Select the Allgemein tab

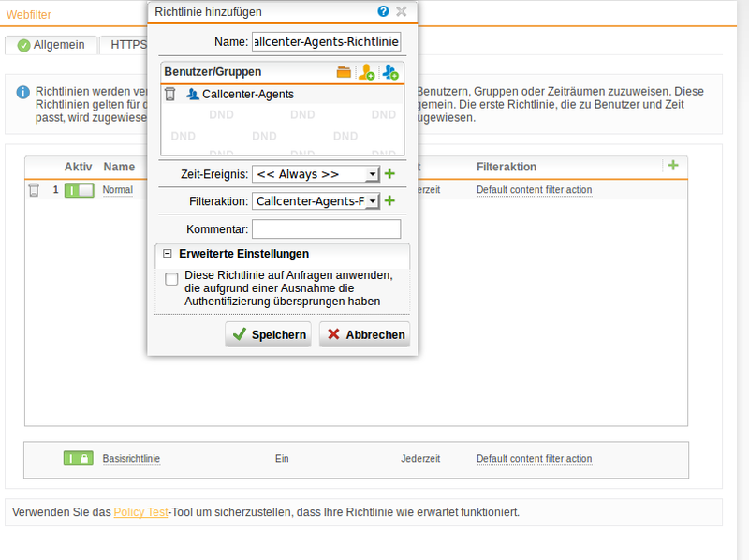pyautogui.click(x=51, y=44)
